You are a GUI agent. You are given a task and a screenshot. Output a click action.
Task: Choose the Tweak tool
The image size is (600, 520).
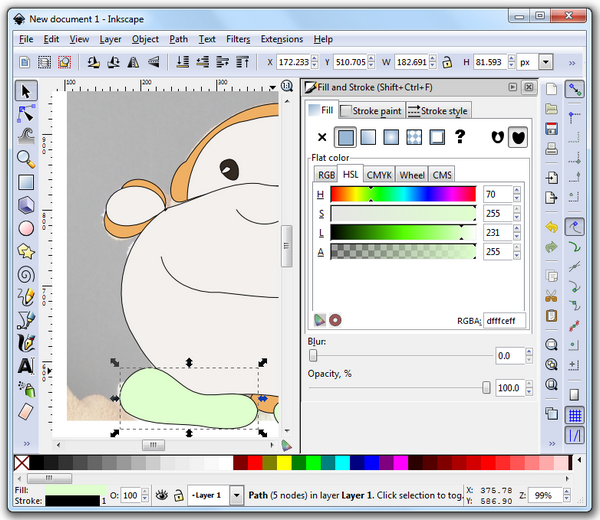[26, 136]
